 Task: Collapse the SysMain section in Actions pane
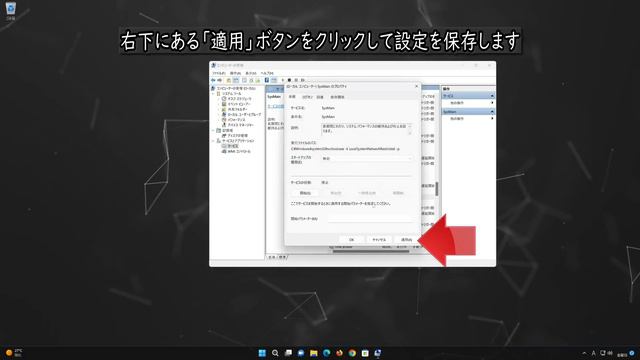pos(492,111)
